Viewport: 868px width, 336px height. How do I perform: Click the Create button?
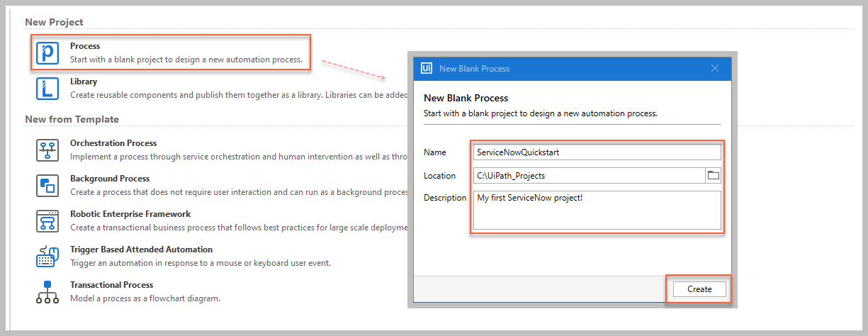coord(699,289)
